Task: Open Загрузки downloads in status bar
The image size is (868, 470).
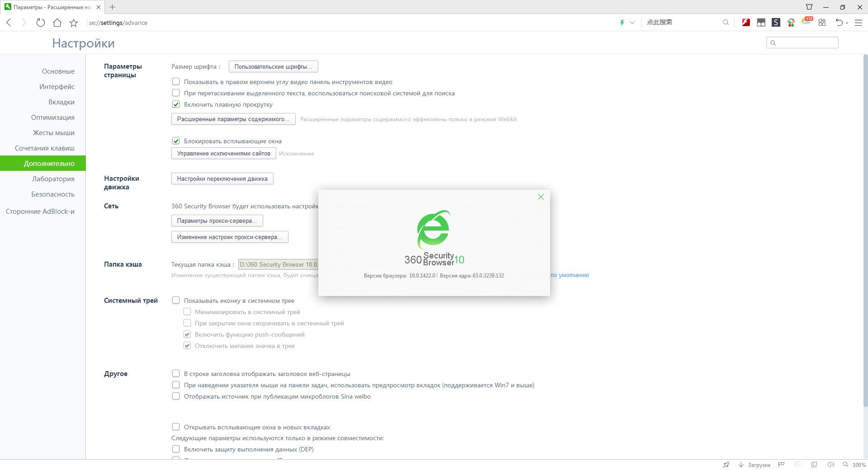Action: (754, 465)
